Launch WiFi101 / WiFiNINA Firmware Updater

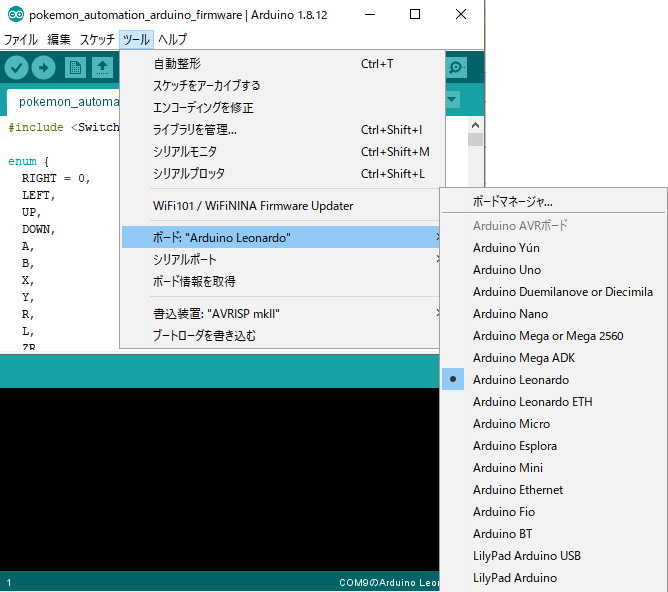pyautogui.click(x=281, y=206)
